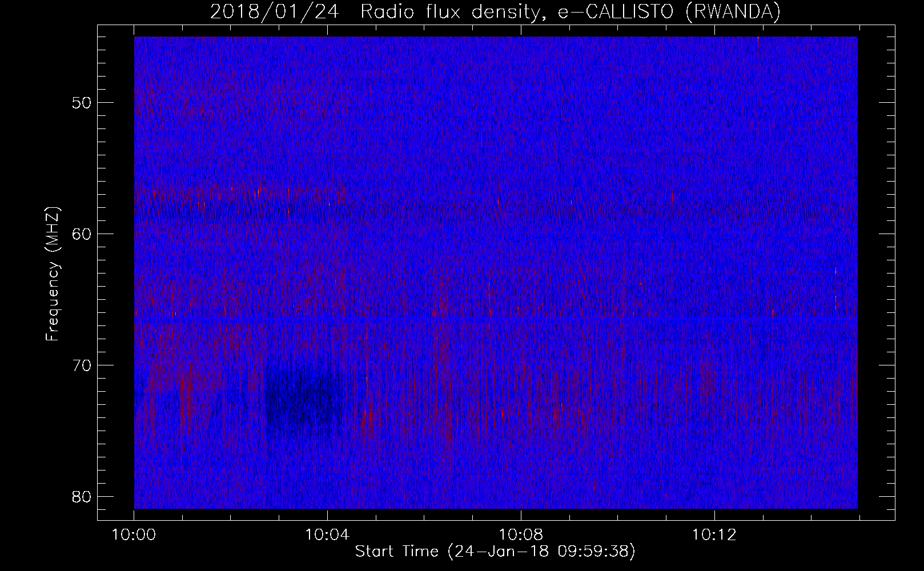
Task: Click the 60 frequency tick label
Action: 82,234
